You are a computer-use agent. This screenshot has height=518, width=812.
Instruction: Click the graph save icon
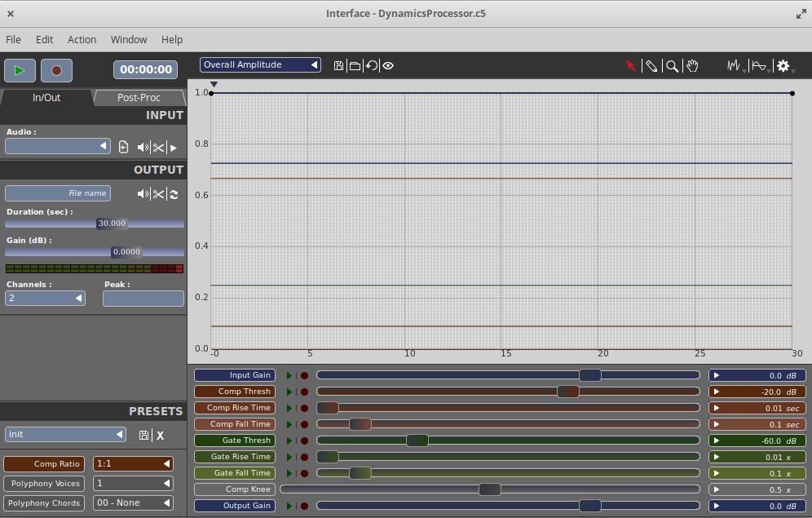point(339,65)
